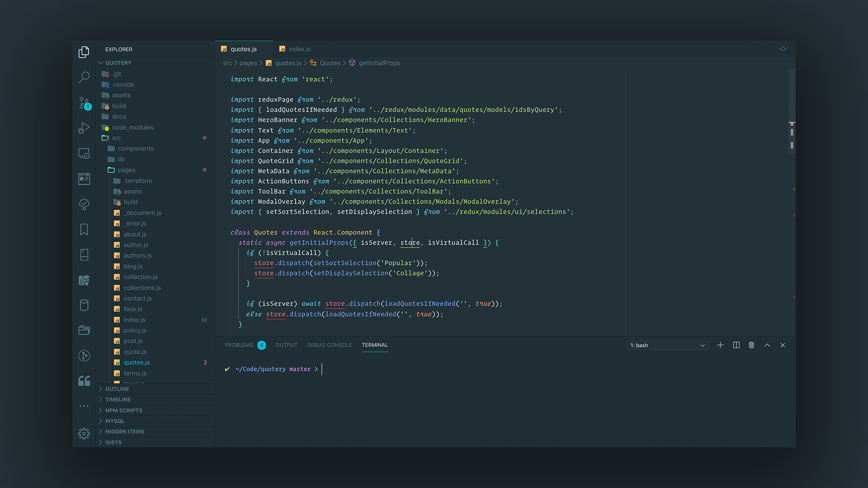Open the bash terminal selector dropdown
Screen dimensions: 868x488
[667, 345]
